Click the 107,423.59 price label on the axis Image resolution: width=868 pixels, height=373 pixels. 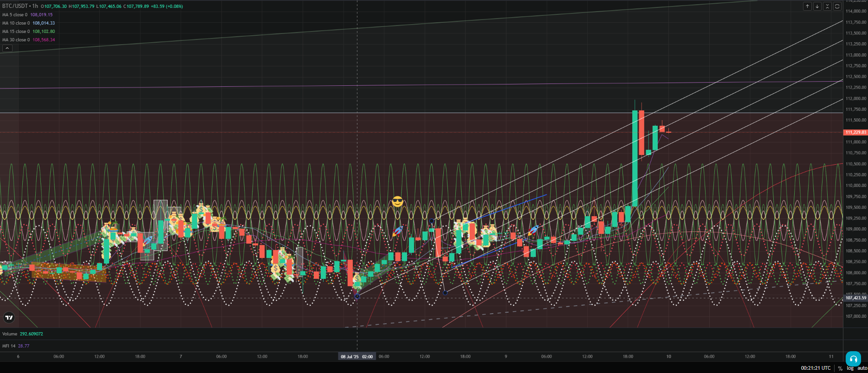click(x=855, y=298)
